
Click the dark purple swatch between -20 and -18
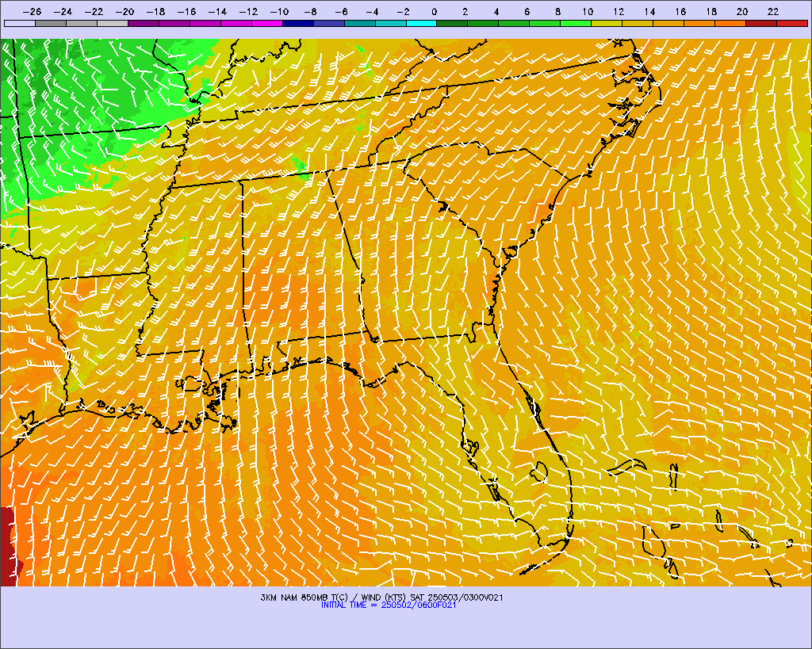(144, 23)
